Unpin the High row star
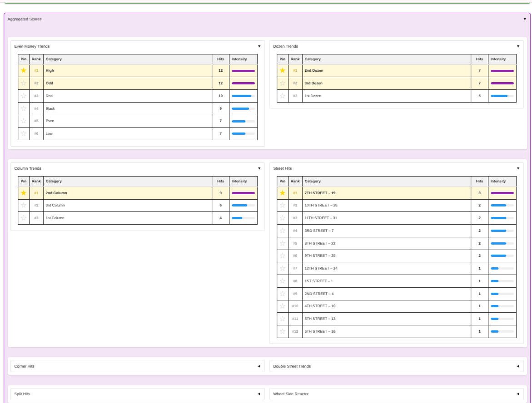532x403 pixels. pos(24,71)
